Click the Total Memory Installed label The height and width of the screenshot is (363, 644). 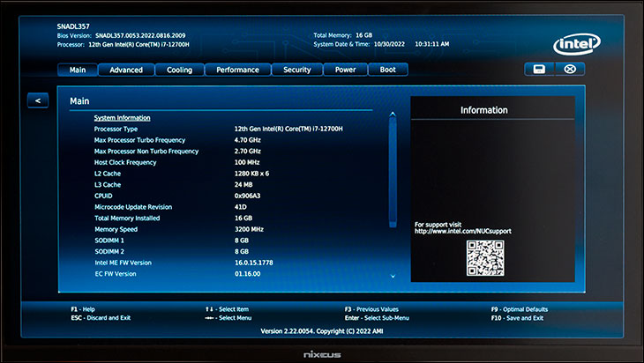[127, 218]
